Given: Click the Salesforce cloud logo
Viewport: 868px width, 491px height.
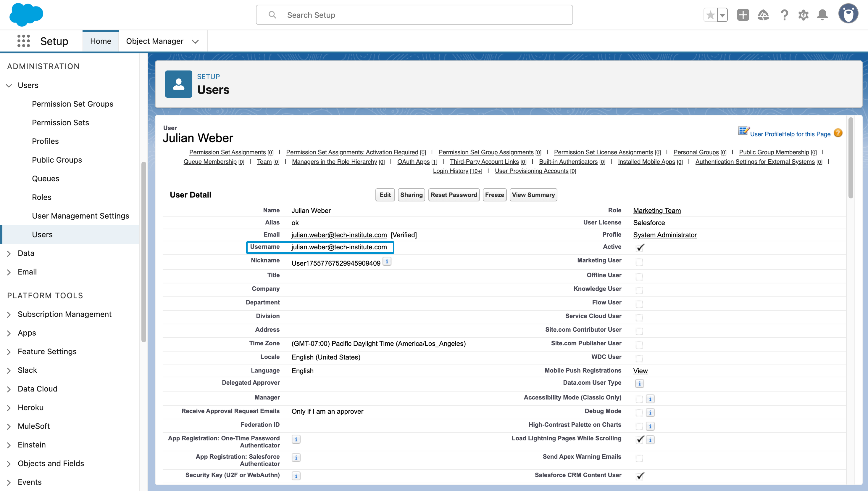Looking at the screenshot, I should coord(26,15).
